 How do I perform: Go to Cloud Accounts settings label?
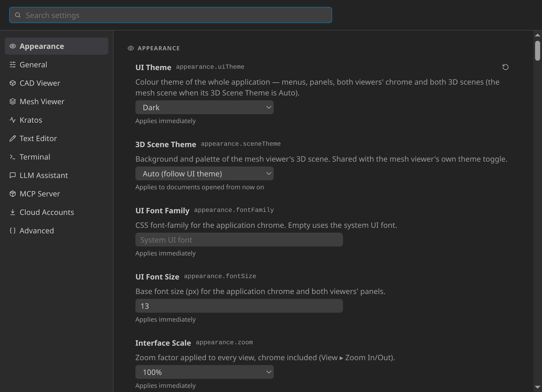(x=47, y=212)
